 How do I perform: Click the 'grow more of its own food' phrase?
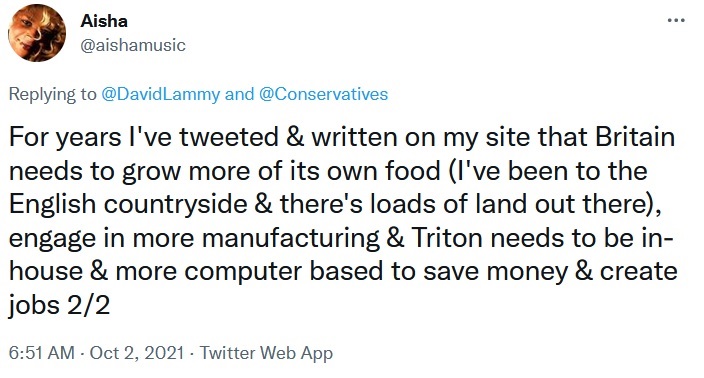pos(281,172)
